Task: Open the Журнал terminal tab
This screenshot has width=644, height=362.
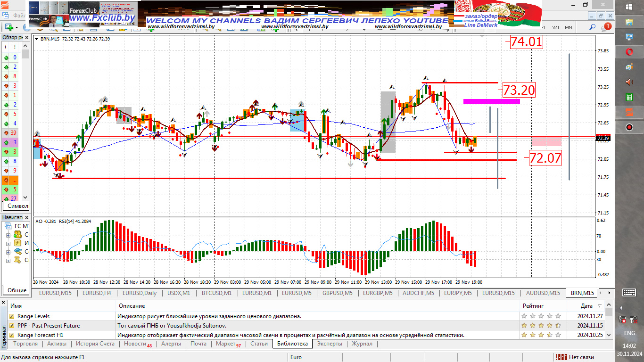Action: (x=362, y=344)
